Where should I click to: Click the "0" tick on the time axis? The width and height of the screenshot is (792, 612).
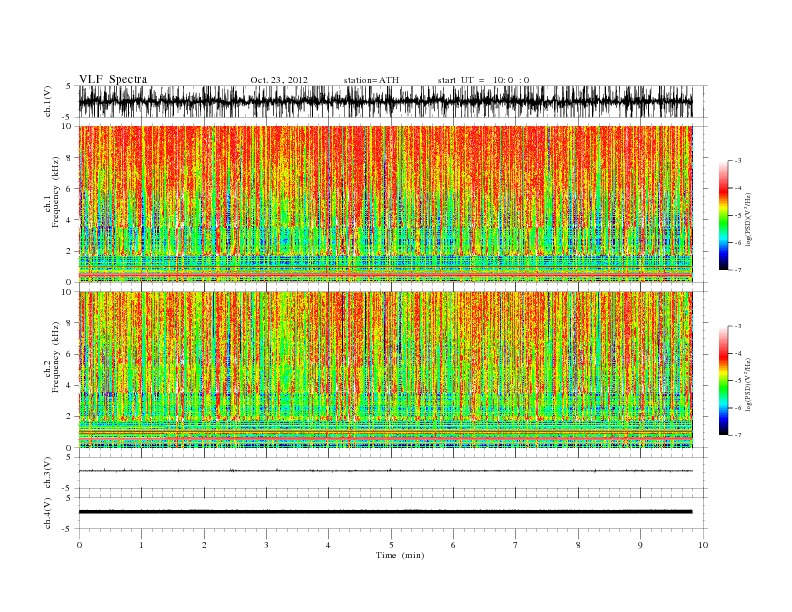pyautogui.click(x=79, y=545)
